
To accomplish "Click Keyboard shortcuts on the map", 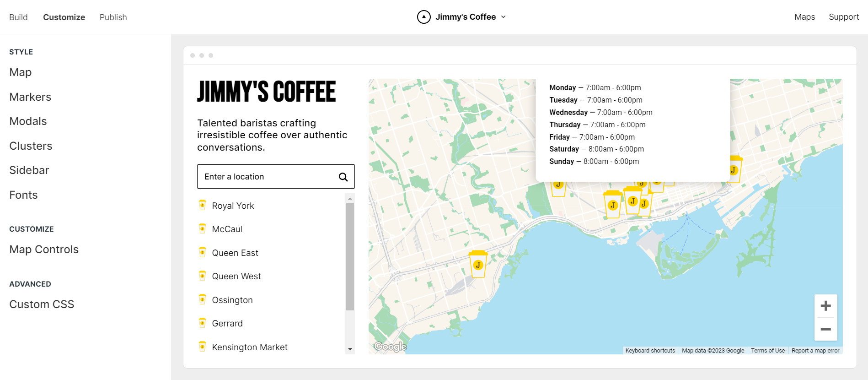I will (x=650, y=351).
